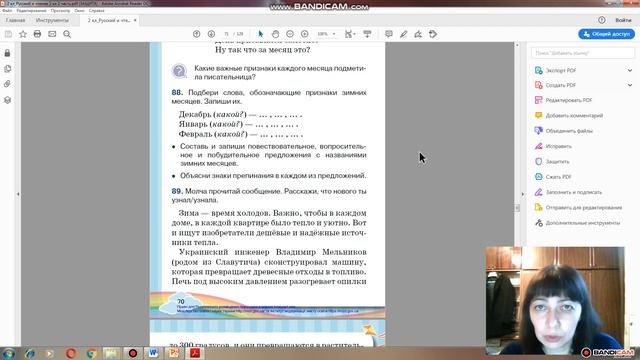Open the fit page options tool
Screen dimensions: 640x360
(350, 34)
